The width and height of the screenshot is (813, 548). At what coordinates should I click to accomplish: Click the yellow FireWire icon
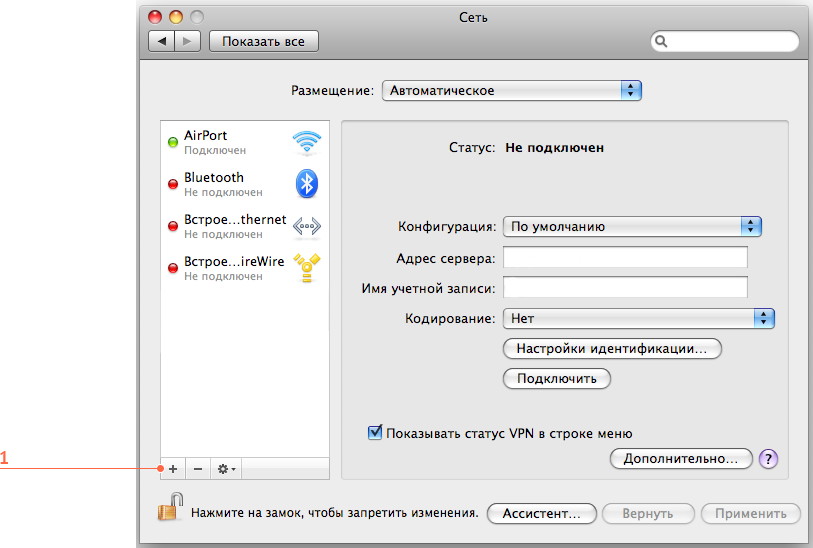(x=307, y=268)
